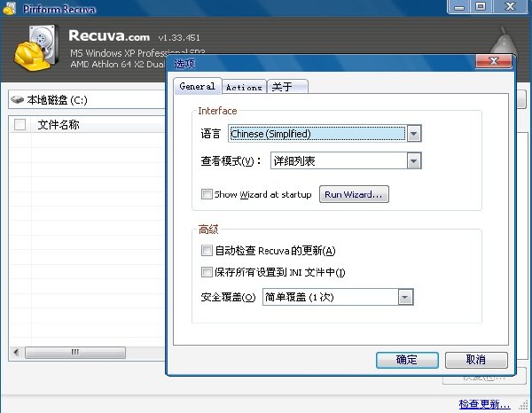Click the 取消 button

[476, 360]
